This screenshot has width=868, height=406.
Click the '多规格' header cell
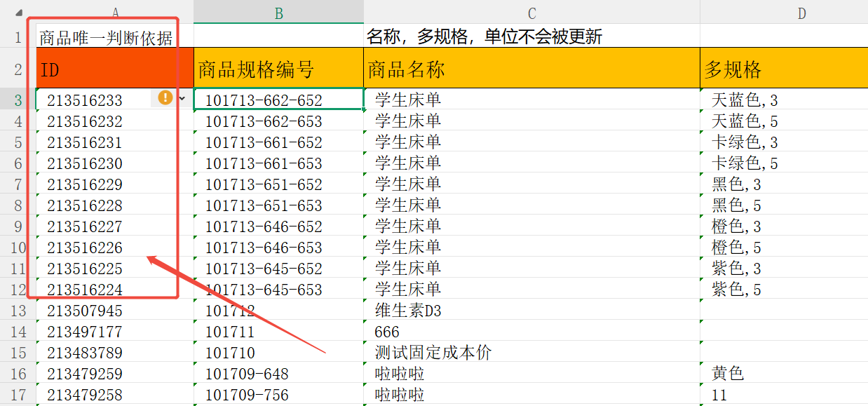784,68
